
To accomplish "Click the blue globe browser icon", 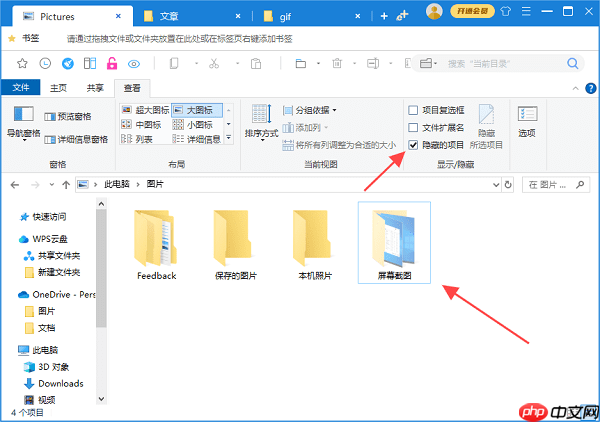I will coord(68,63).
